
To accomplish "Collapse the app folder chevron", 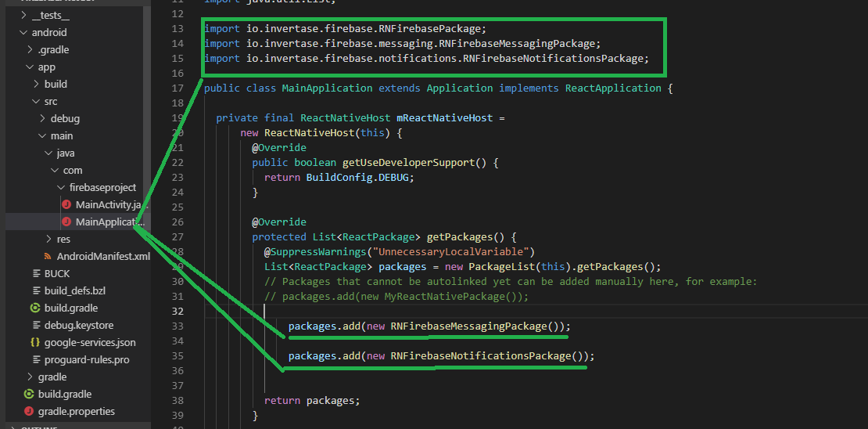I will click(x=30, y=67).
